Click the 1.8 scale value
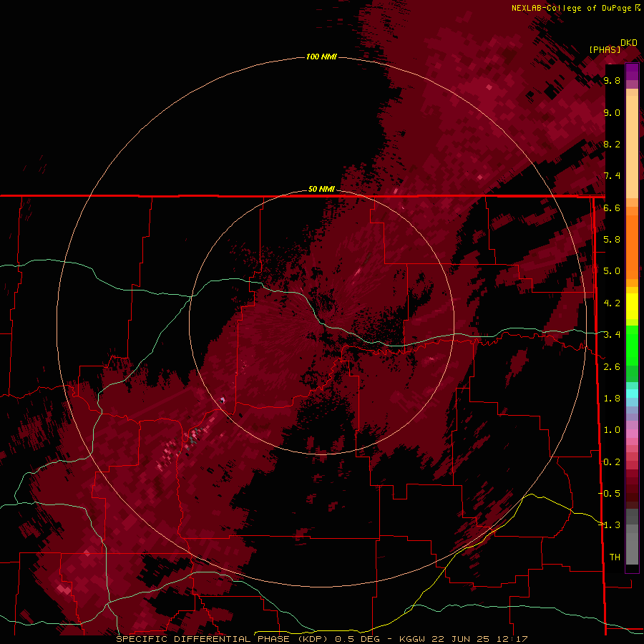This screenshot has width=644, height=644. click(612, 399)
